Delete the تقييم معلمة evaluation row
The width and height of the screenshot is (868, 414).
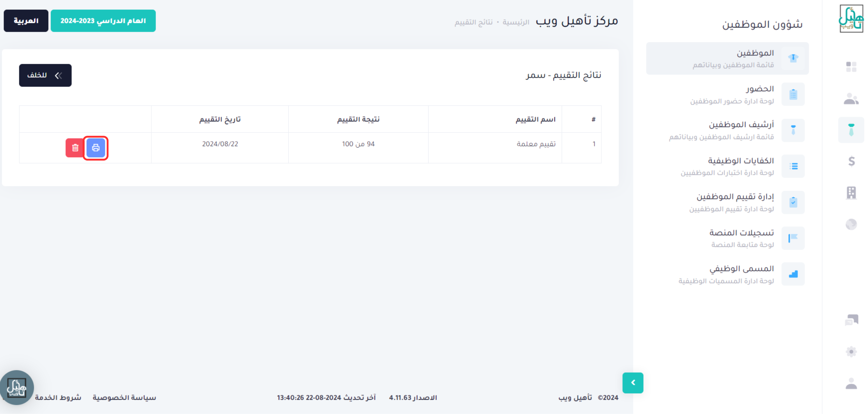point(75,148)
